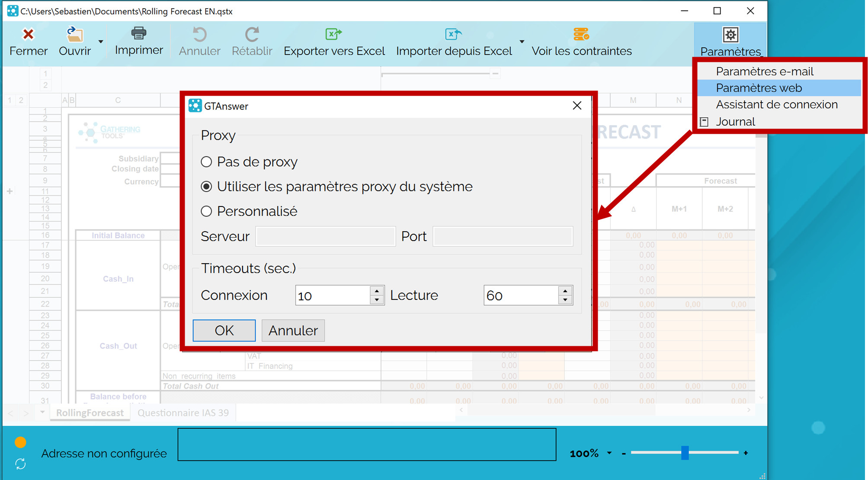Open the 100% zoom dropdown
This screenshot has width=868, height=480.
coord(609,453)
